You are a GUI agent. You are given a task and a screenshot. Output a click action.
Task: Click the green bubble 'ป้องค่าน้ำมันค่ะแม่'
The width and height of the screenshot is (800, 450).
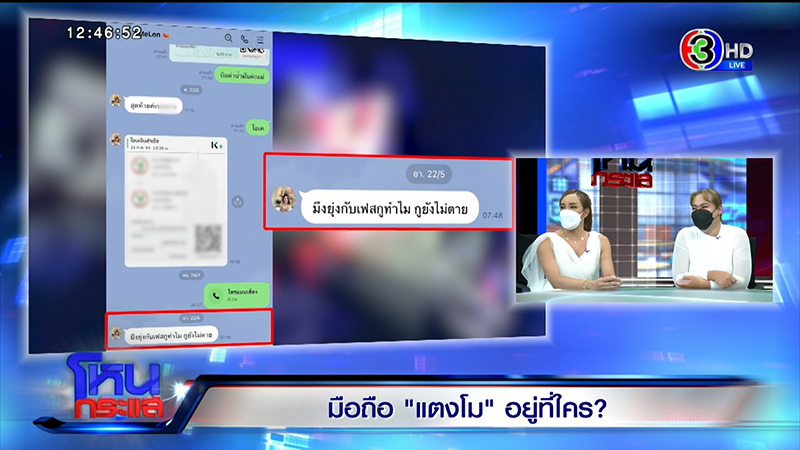coord(242,76)
